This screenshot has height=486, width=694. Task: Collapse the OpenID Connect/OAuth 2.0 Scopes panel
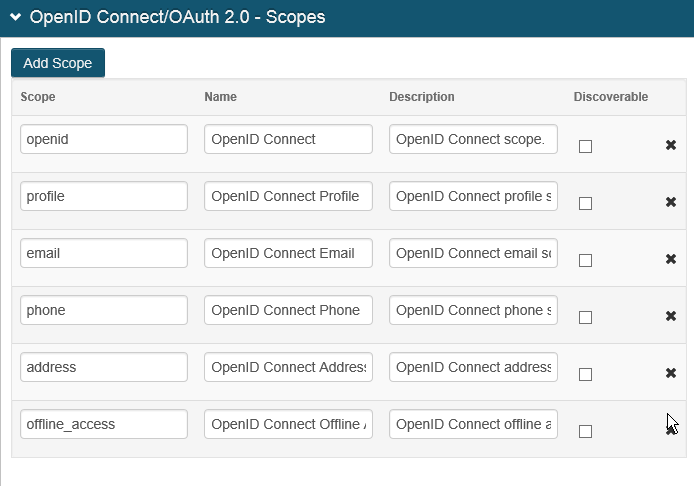[16, 17]
